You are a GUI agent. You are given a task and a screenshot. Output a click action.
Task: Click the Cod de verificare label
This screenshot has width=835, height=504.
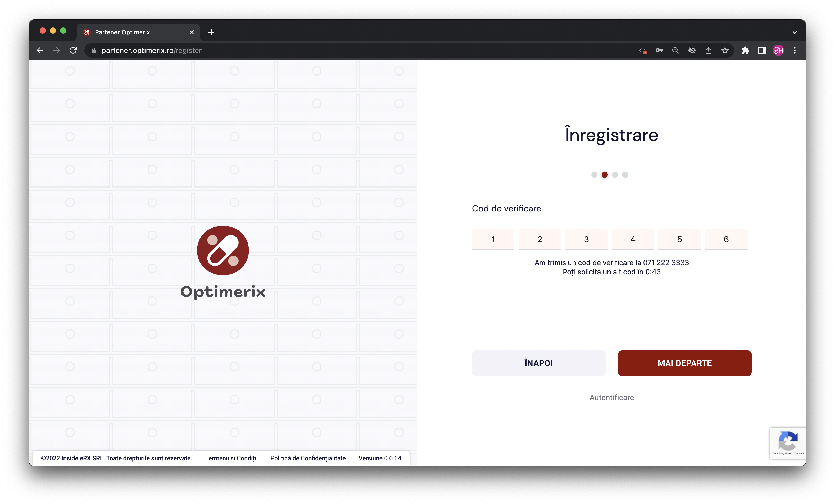[506, 208]
